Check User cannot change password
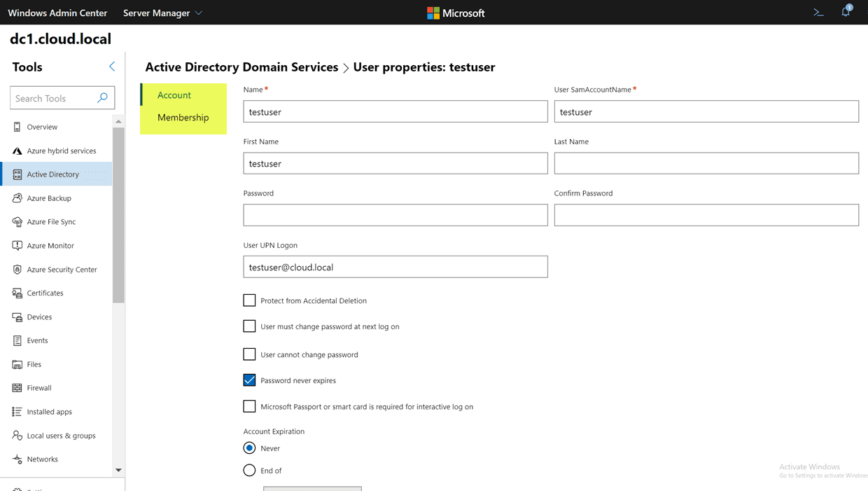This screenshot has width=868, height=491. (249, 354)
